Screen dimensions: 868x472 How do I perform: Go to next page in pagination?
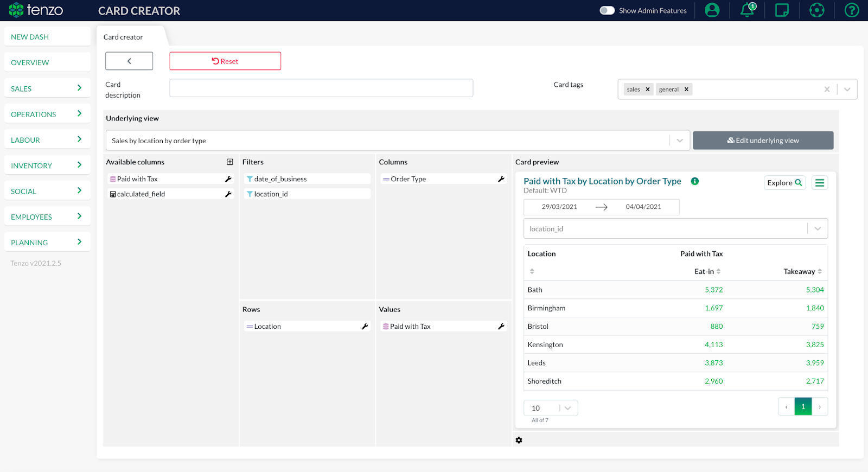coord(820,407)
